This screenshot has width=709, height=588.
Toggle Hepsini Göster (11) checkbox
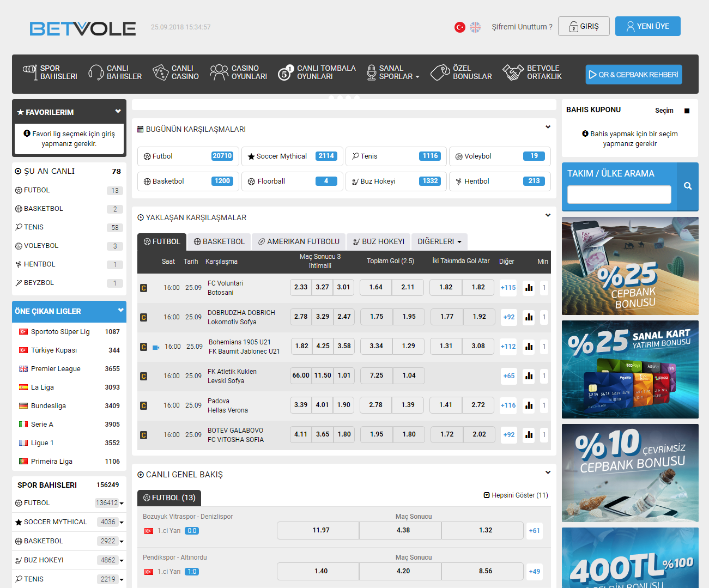(487, 495)
